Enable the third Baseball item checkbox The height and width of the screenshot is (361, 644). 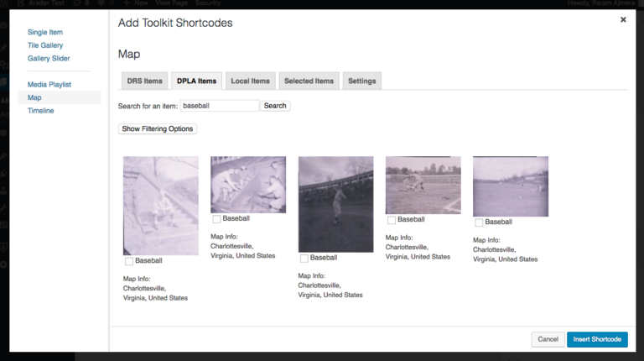pos(304,258)
